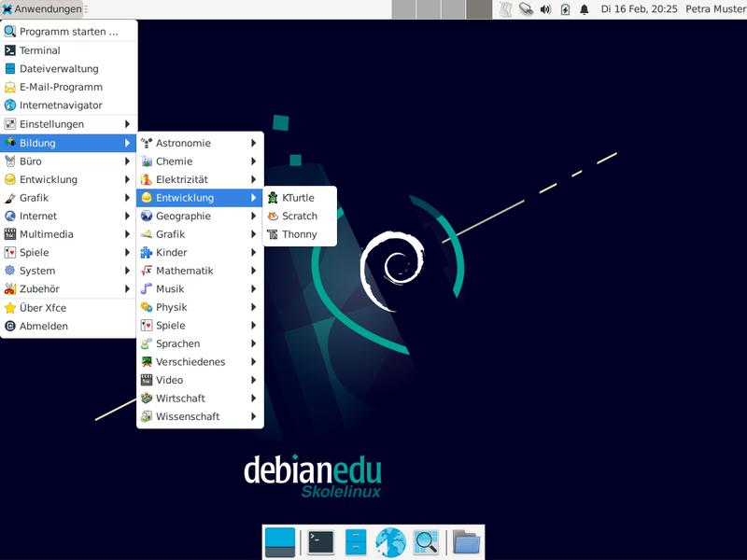Click the application finder magnifier in dock
The image size is (747, 560).
click(x=426, y=542)
